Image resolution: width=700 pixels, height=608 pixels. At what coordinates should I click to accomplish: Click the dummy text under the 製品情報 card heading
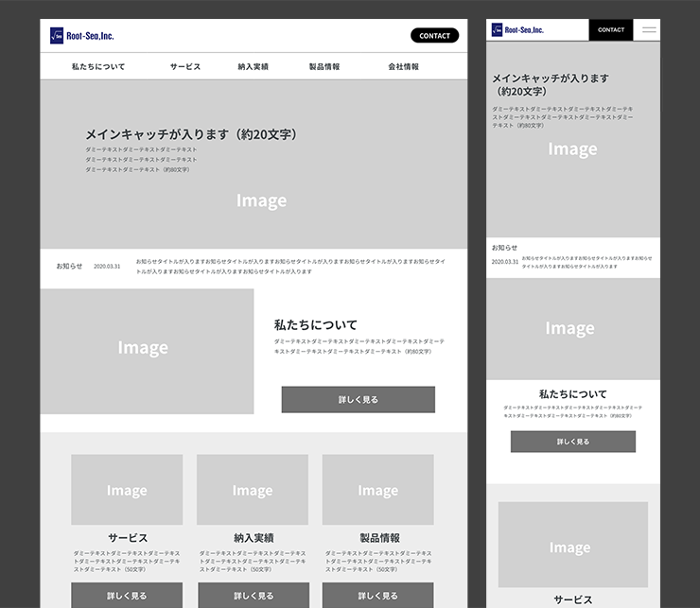[x=378, y=561]
